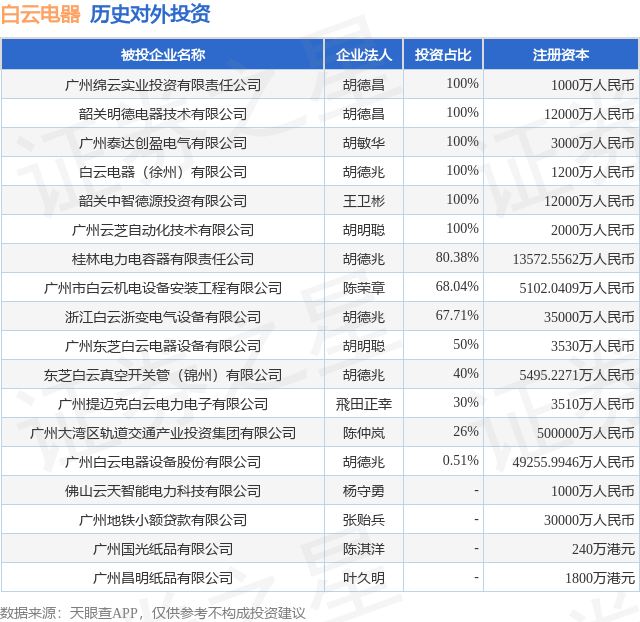Click 东芝白云真空开关管（锦州）有限公司 name
640x622 pixels.
point(163,375)
